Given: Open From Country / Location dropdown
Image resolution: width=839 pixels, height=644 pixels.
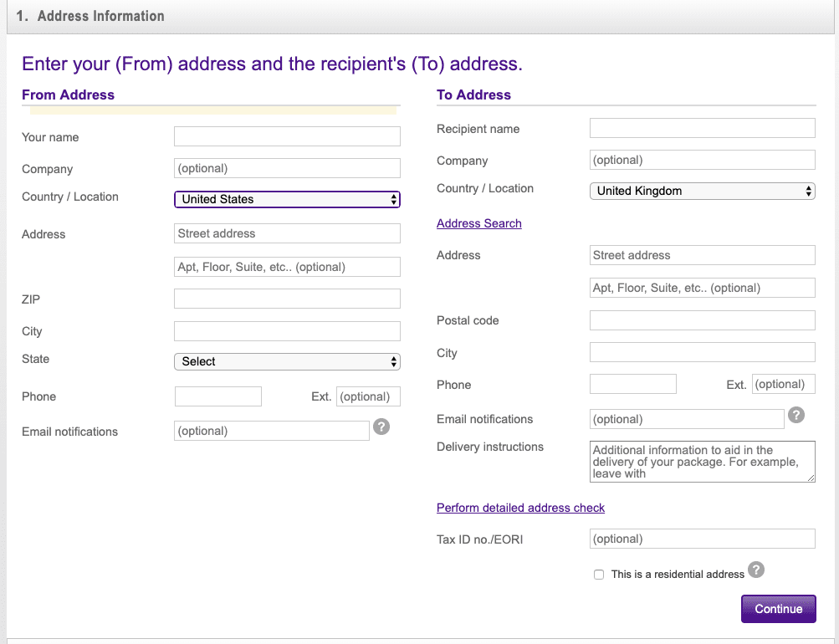Looking at the screenshot, I should [x=287, y=199].
